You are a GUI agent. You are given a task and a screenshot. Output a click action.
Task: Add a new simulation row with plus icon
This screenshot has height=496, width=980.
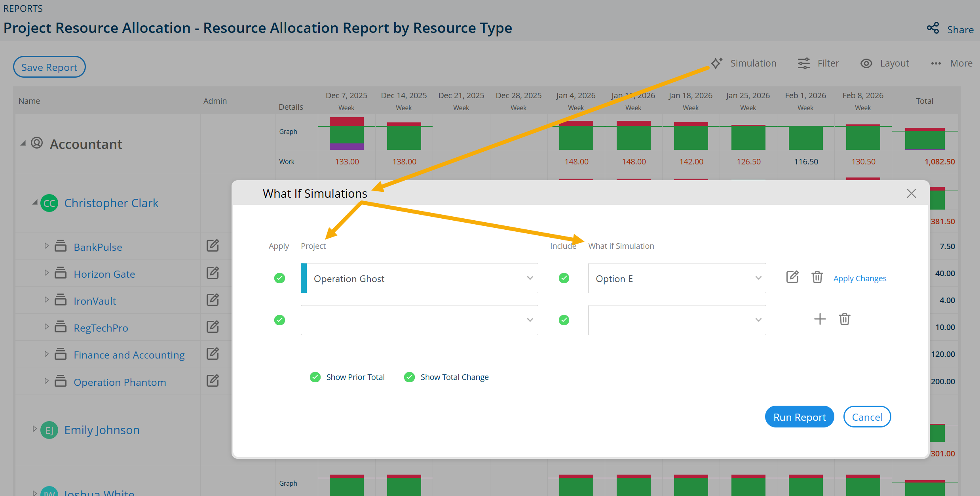point(820,319)
